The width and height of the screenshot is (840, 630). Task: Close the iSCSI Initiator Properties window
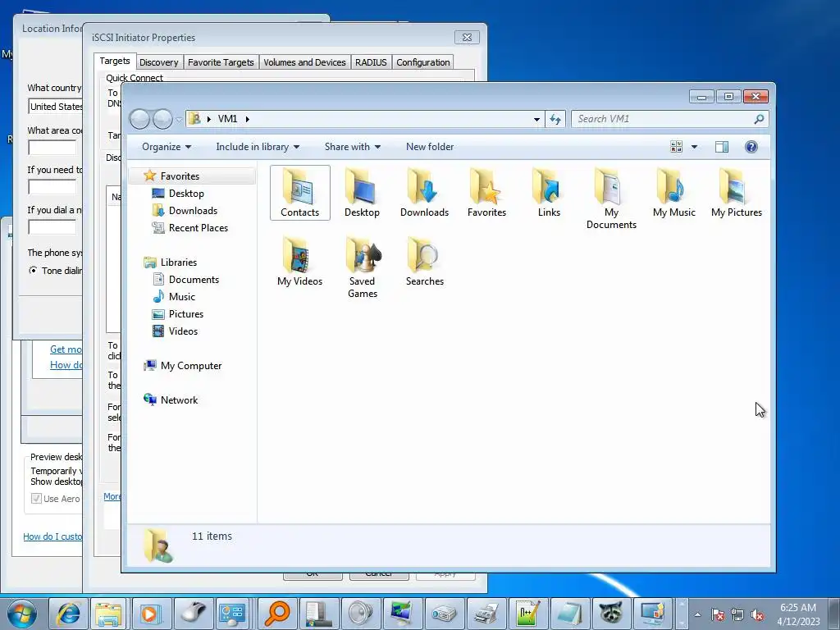pyautogui.click(x=467, y=38)
